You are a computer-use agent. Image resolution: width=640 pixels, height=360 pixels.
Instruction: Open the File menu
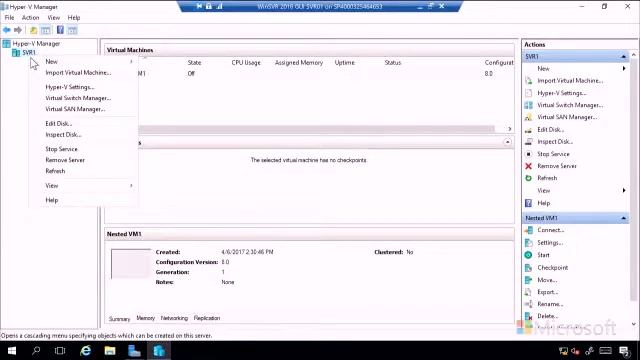click(x=9, y=18)
